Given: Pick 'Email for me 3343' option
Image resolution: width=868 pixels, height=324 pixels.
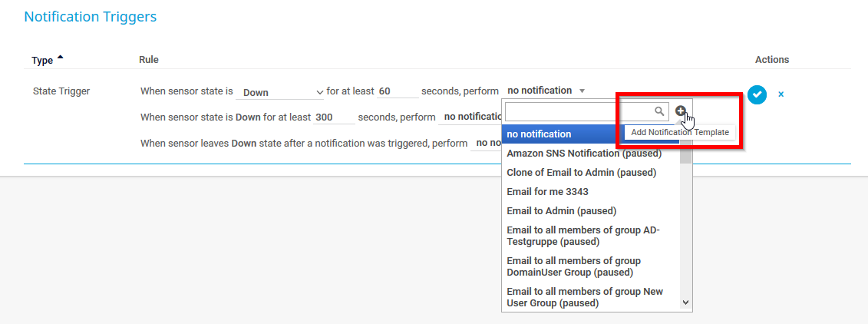Looking at the screenshot, I should tap(547, 192).
